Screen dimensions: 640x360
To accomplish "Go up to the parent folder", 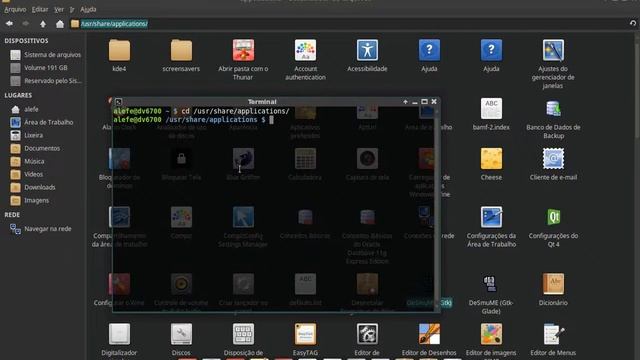I will tap(43, 24).
